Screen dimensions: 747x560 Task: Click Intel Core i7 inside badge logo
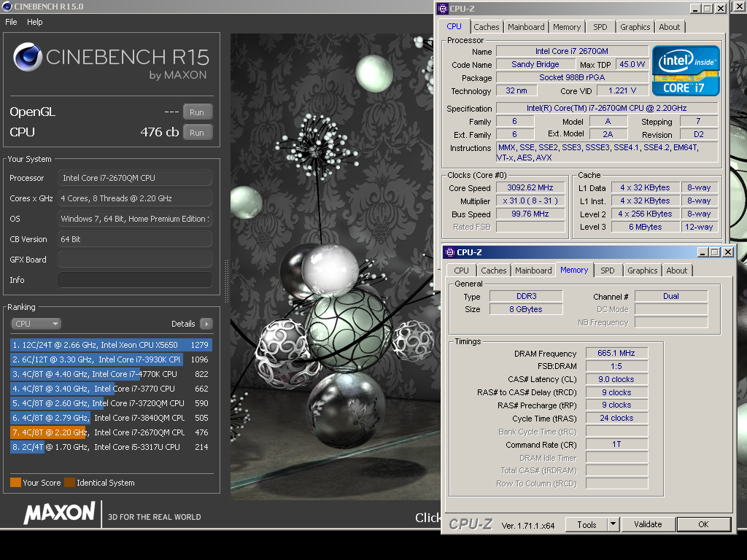pos(686,71)
